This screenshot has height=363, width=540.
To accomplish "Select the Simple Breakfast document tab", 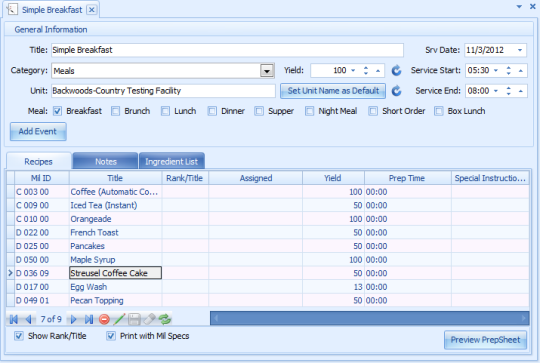I will click(x=52, y=10).
